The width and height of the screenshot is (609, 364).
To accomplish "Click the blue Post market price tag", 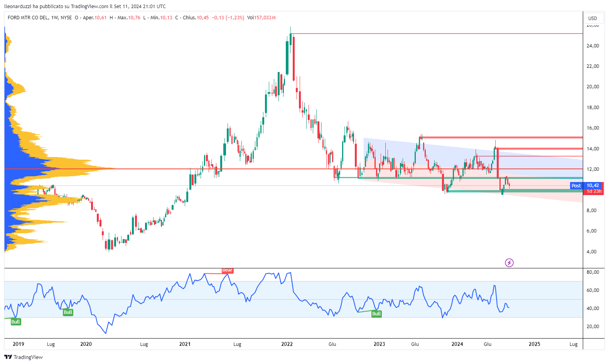I will click(x=576, y=186).
